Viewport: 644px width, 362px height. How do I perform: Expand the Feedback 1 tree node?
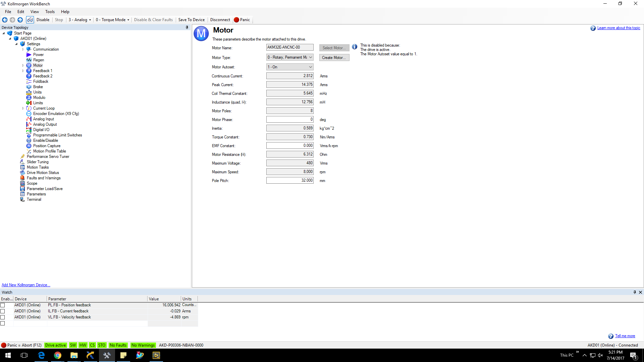(23, 71)
